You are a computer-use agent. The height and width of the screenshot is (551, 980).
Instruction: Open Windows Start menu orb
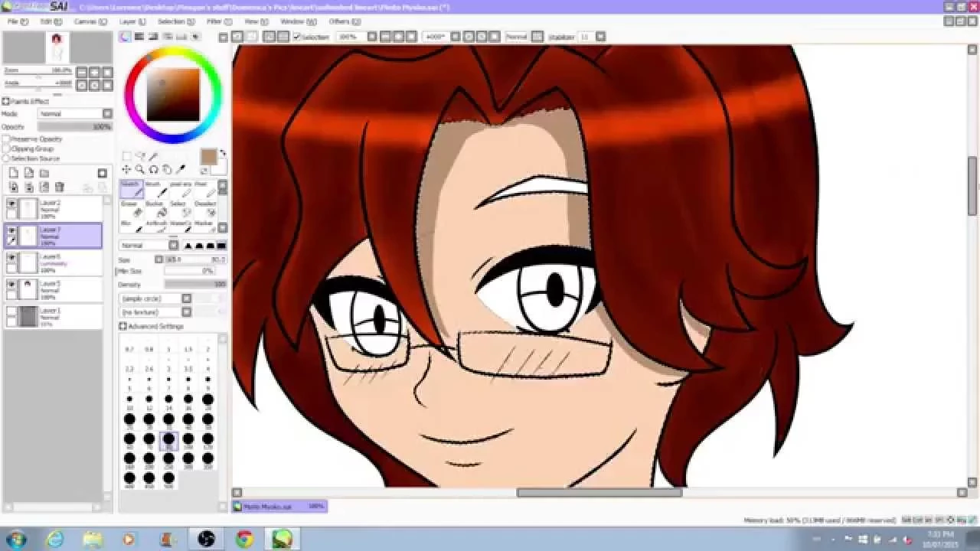coord(15,540)
